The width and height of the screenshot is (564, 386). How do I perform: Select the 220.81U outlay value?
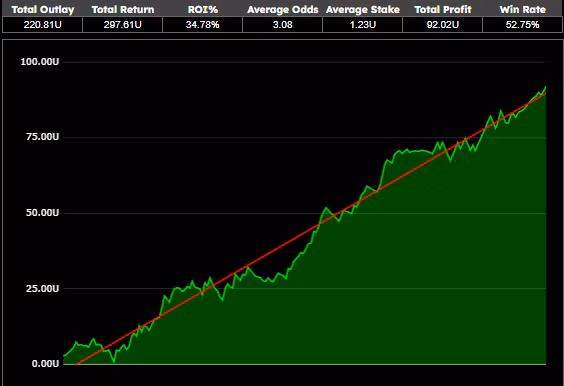42,24
